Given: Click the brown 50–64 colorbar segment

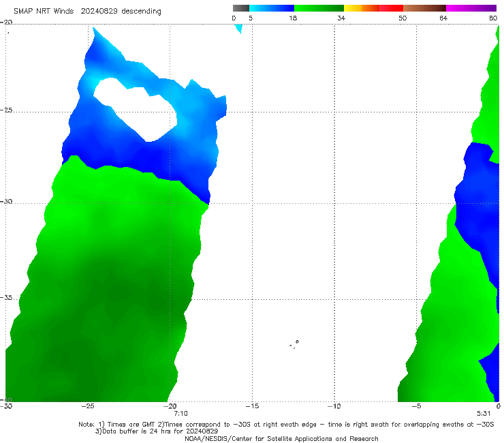Looking at the screenshot, I should coord(424,8).
